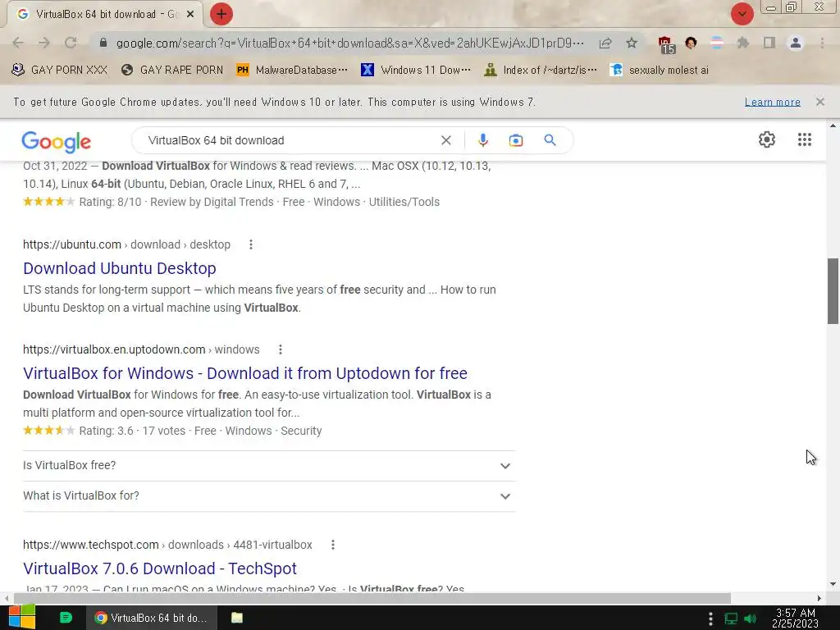Screen dimensions: 840x630
Task: Click the https://www.techspot.com URL text
Action: 90,545
